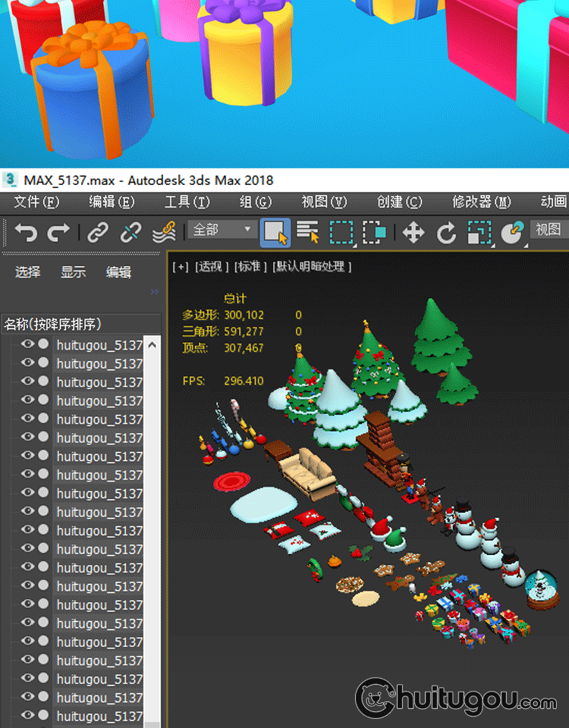Image resolution: width=569 pixels, height=728 pixels.
Task: Open the 全部 selection filter dropdown
Action: click(x=222, y=230)
